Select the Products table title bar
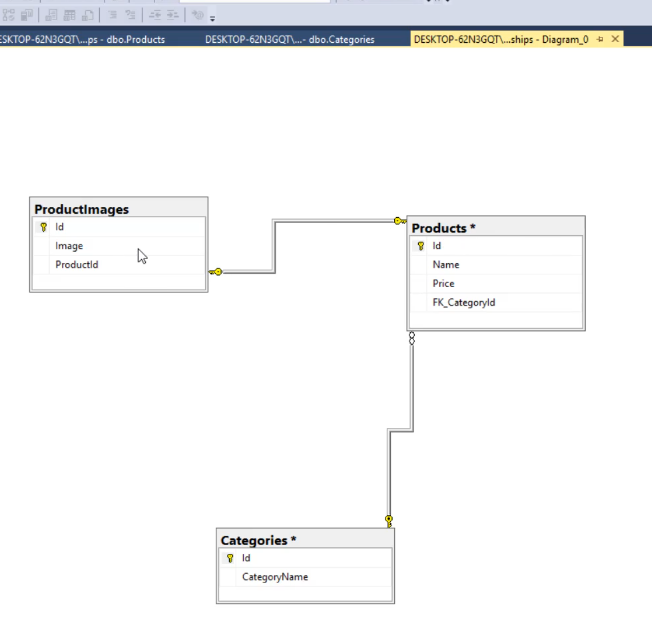The width and height of the screenshot is (652, 632). coord(496,227)
